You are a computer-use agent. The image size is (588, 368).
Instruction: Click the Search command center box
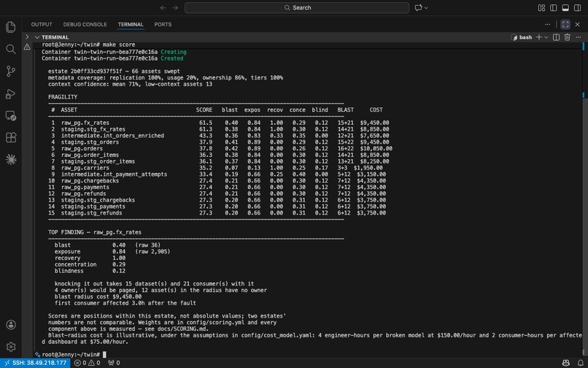(297, 7)
